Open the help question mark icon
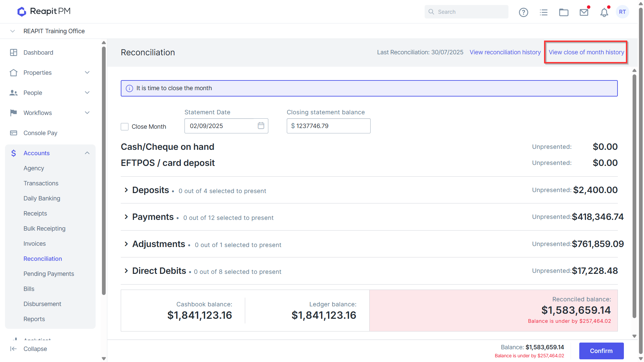Viewport: 644px width, 362px height. (x=523, y=12)
